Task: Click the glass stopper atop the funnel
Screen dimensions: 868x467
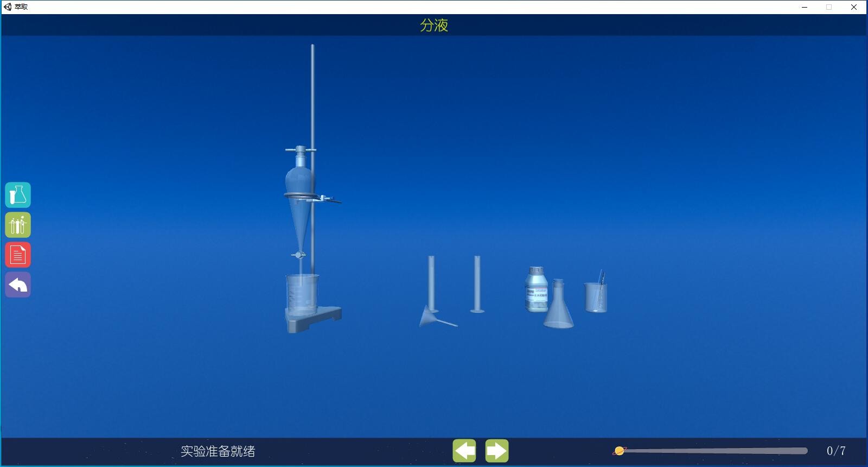Action: (x=300, y=150)
